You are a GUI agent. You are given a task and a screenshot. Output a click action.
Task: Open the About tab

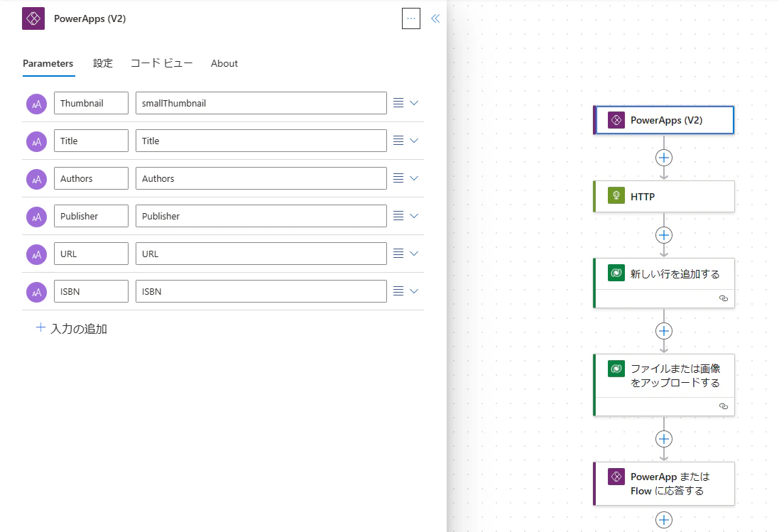224,64
